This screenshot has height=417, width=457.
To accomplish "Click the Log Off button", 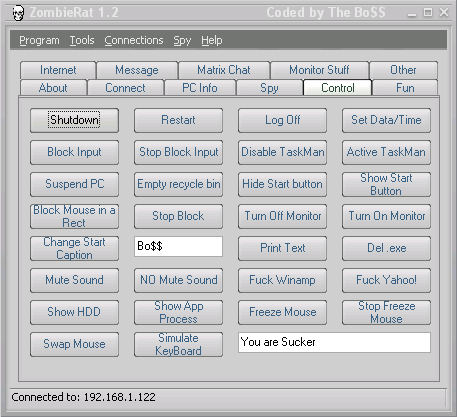I will pos(282,120).
